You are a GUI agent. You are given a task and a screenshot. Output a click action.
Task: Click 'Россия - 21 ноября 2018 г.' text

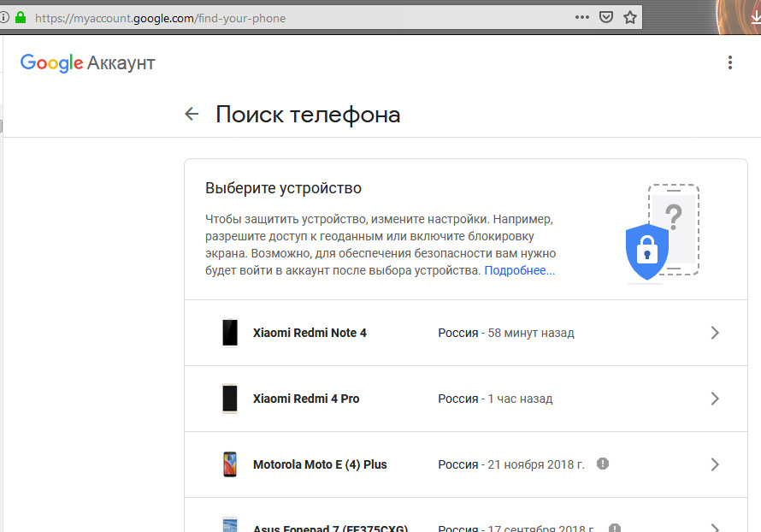(511, 464)
